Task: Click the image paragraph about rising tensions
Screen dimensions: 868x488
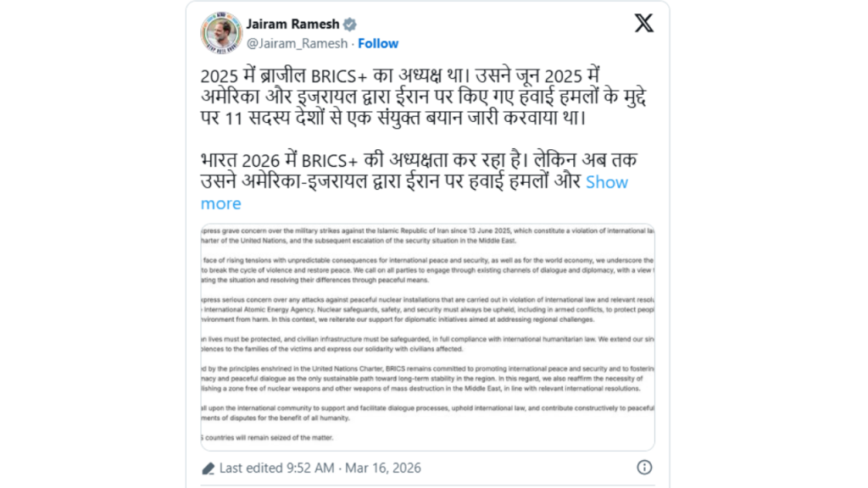Action: point(427,270)
